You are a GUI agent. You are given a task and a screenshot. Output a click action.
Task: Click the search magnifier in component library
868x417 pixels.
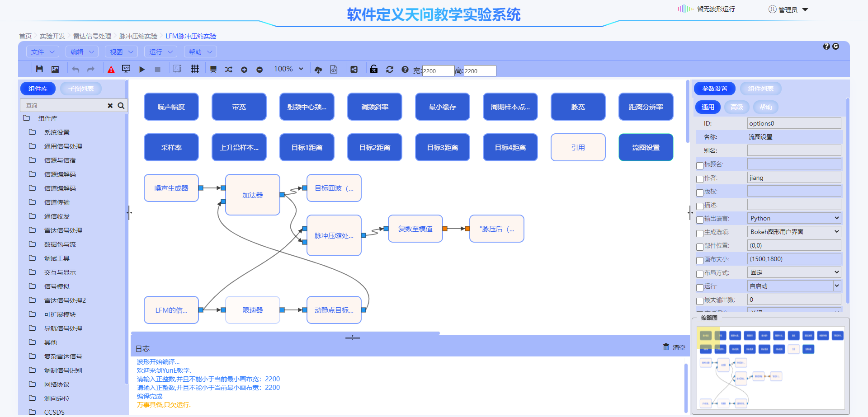(121, 106)
